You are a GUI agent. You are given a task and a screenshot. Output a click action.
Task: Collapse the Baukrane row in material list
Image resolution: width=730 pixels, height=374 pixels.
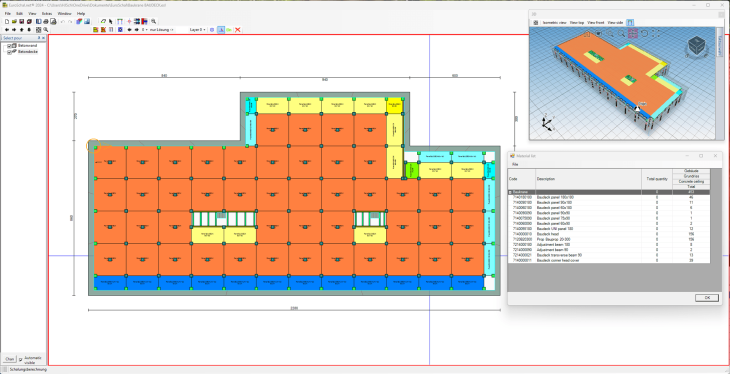[510, 192]
